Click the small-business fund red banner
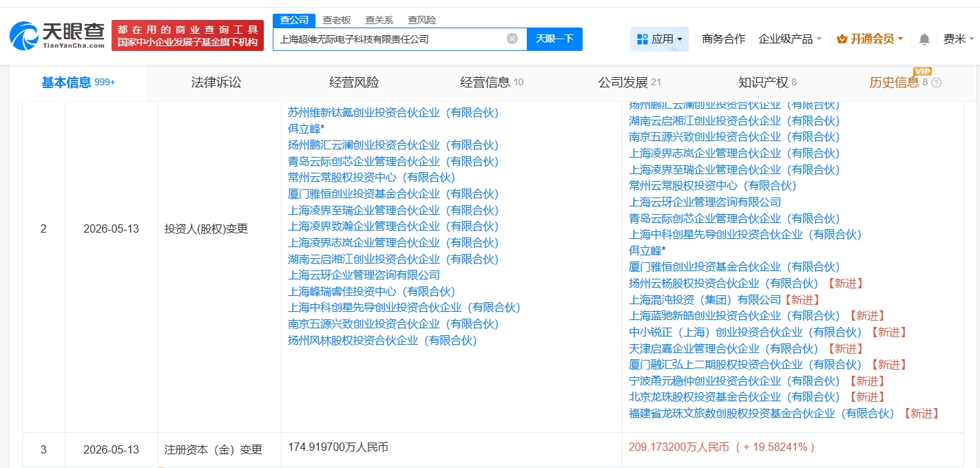980x468 pixels. click(187, 35)
